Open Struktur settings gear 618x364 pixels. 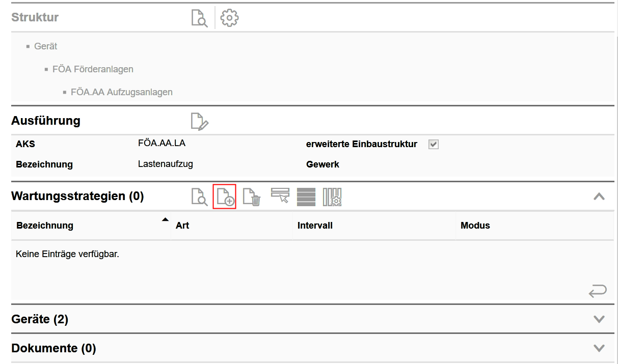[x=230, y=18]
